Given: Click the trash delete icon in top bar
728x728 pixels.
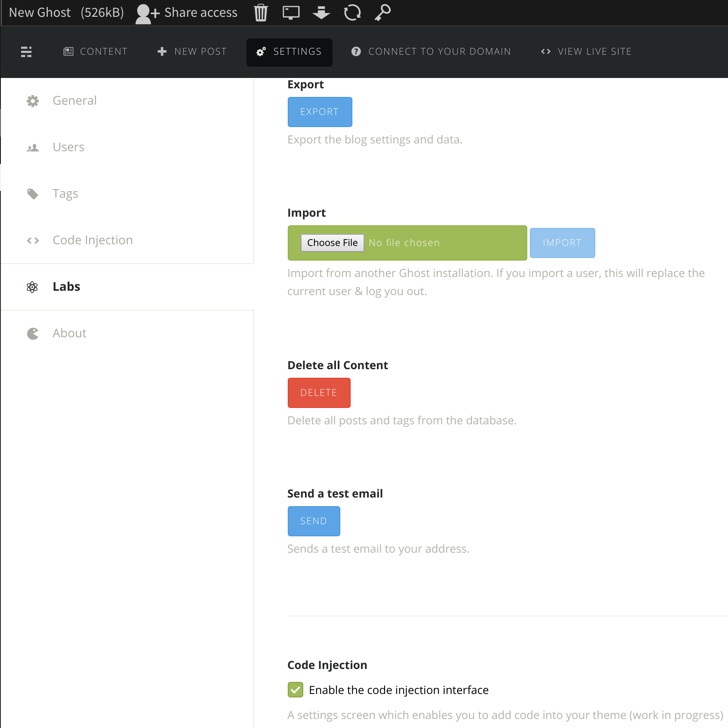Looking at the screenshot, I should [261, 13].
